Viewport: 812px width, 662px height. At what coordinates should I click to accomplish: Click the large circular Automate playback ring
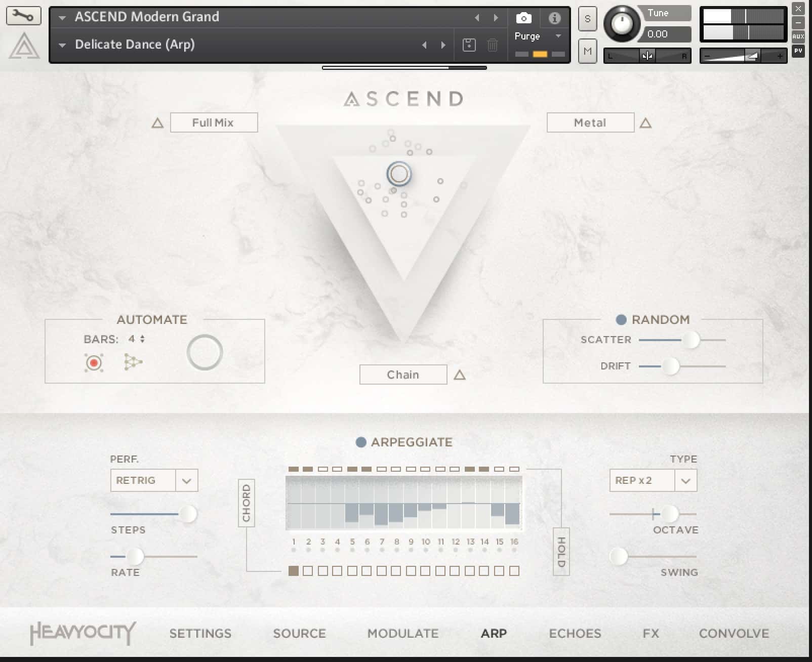205,352
